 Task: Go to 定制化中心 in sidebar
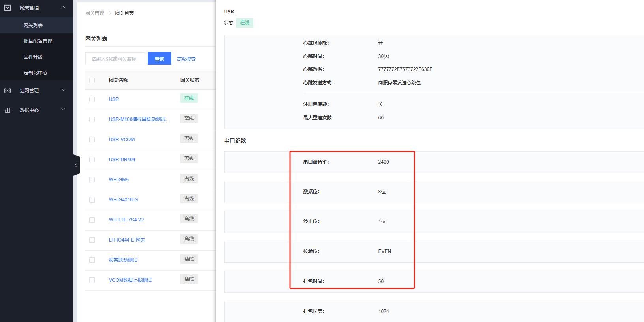(36, 73)
